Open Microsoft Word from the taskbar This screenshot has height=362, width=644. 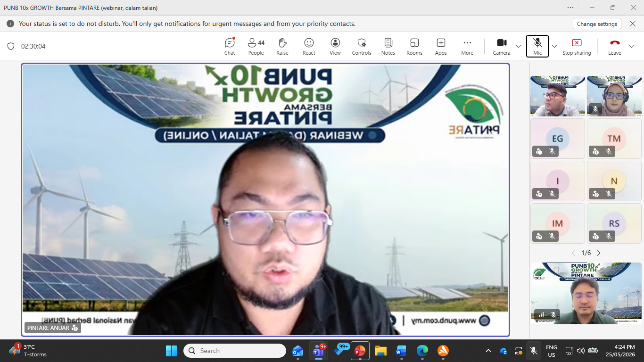(x=401, y=351)
